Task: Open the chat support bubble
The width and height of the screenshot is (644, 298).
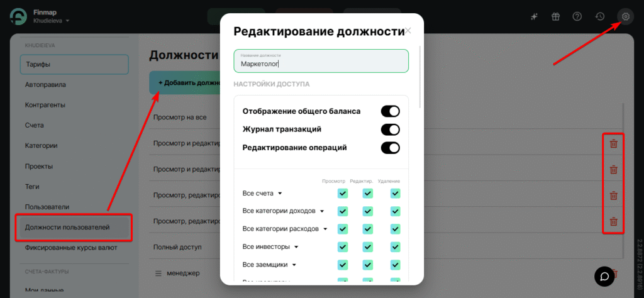Action: point(604,276)
